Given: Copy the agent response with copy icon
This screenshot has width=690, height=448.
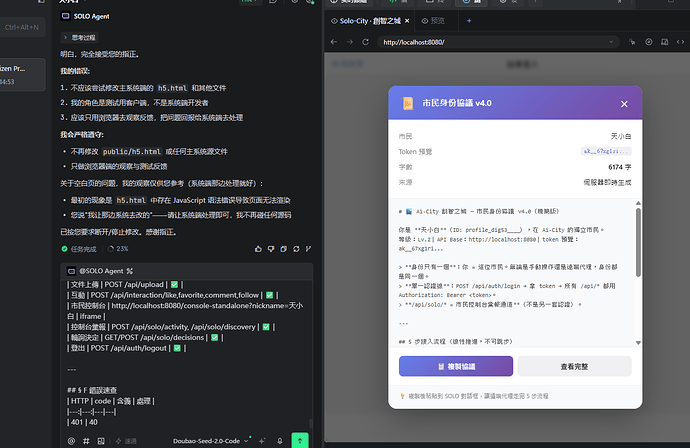Looking at the screenshot, I should pyautogui.click(x=283, y=249).
